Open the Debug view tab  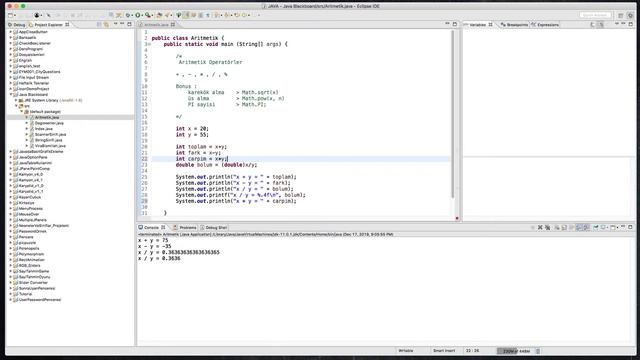click(17, 24)
